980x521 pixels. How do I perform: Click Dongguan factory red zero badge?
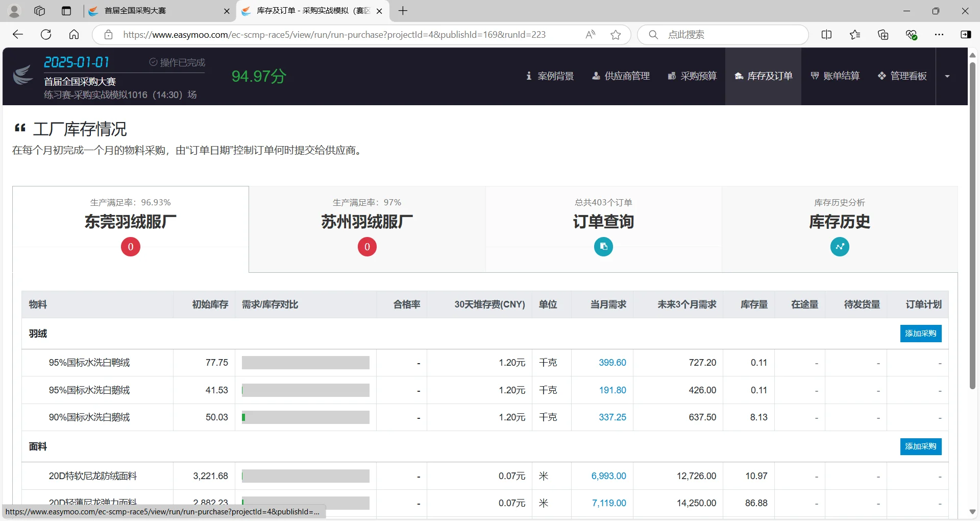[131, 247]
